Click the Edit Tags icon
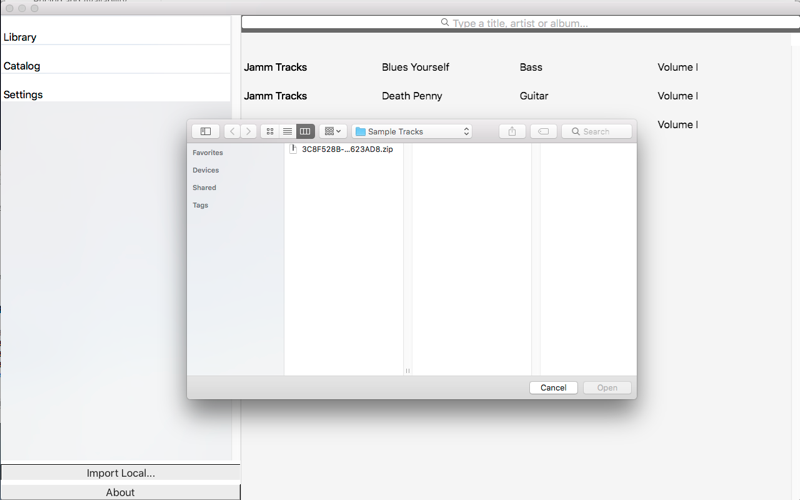 coord(543,132)
